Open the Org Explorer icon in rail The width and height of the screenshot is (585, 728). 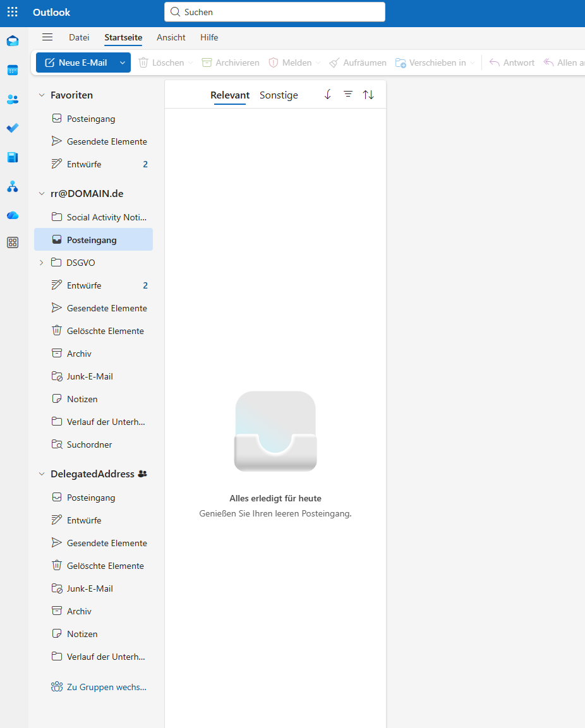click(x=13, y=186)
